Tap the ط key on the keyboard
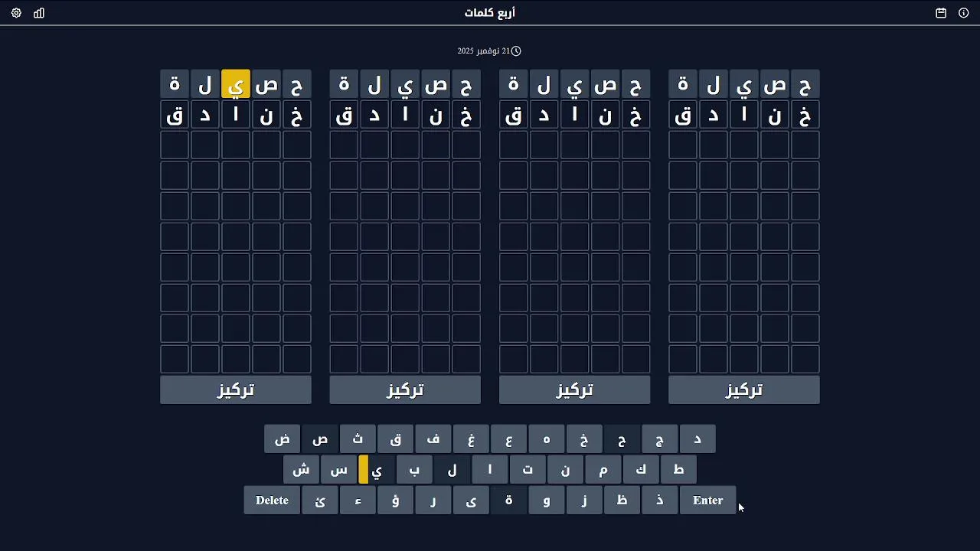This screenshot has width=980, height=551. 678,470
